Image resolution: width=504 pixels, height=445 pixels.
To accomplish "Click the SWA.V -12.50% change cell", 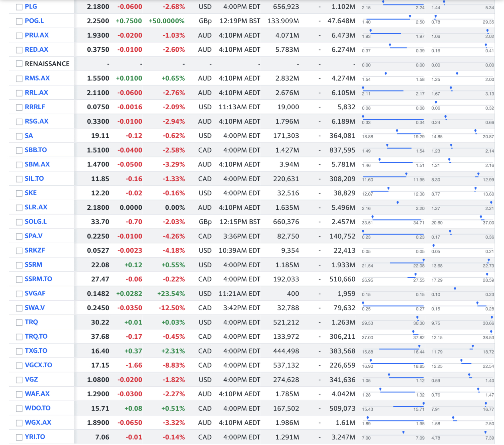I will pyautogui.click(x=171, y=308).
